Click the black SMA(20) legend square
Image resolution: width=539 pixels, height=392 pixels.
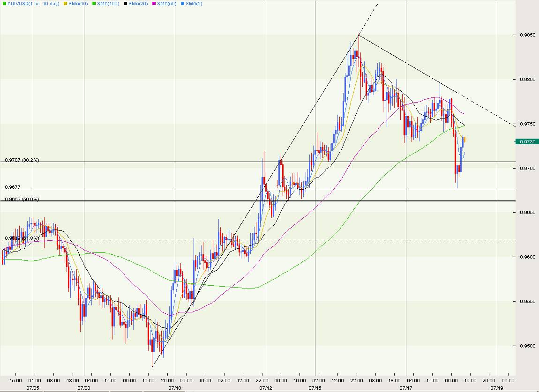click(x=126, y=4)
